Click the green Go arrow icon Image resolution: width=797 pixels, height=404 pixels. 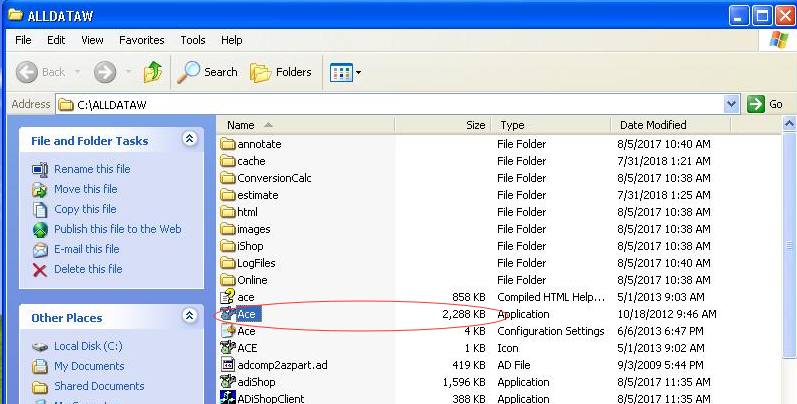click(756, 104)
